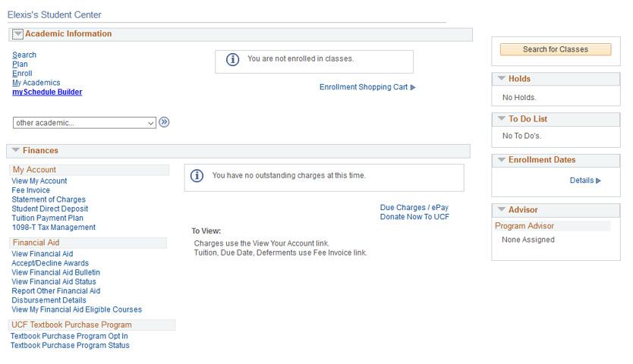Collapse the To Do List panel

point(501,118)
